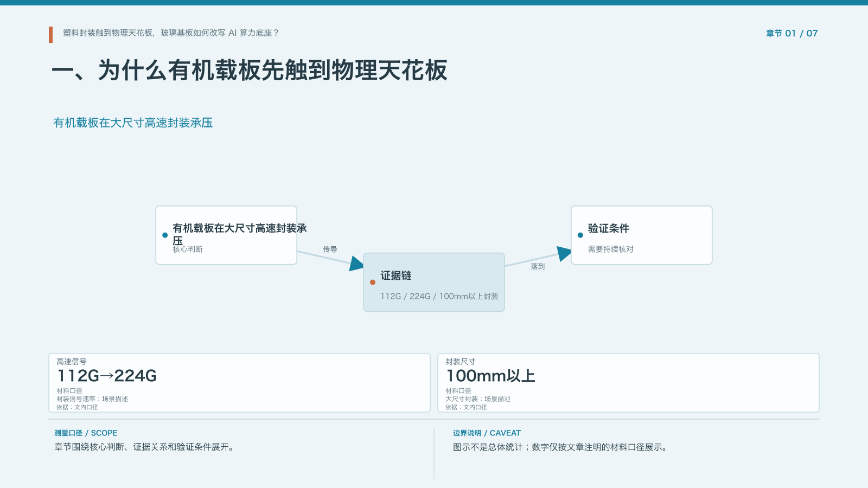Select the value "112G→224G"

click(107, 376)
